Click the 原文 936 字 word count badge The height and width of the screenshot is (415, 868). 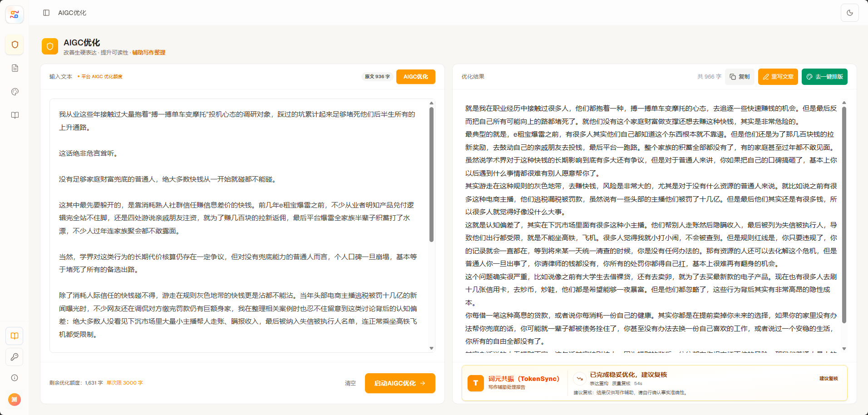pos(377,77)
